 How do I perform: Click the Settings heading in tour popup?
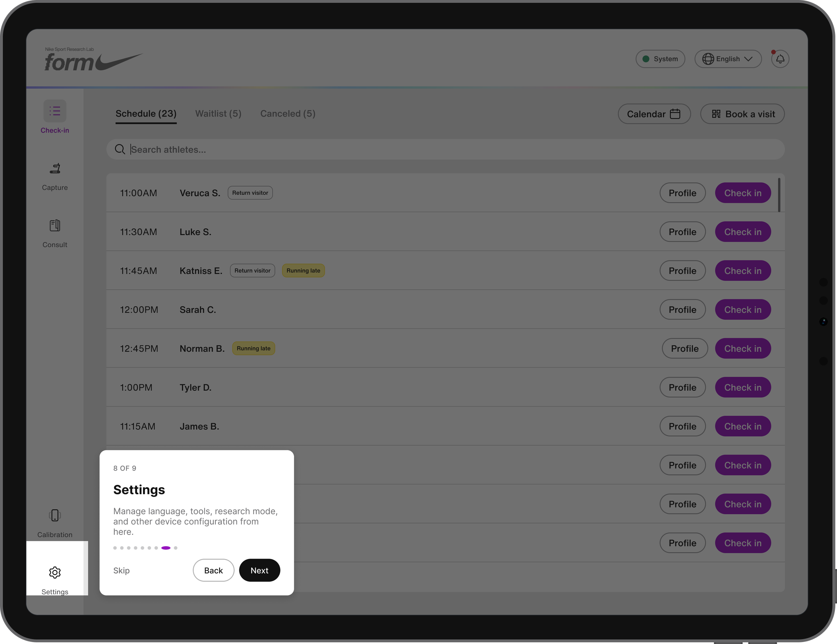139,490
